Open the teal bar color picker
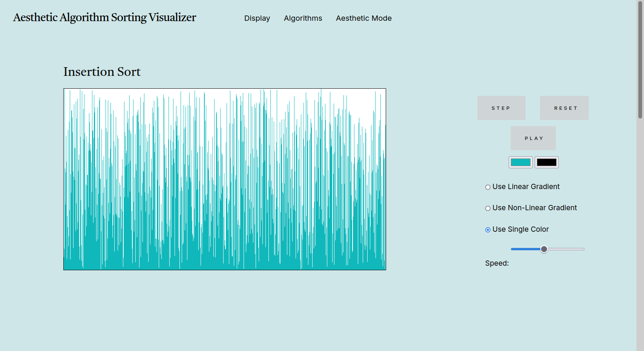644x351 pixels. pos(521,162)
